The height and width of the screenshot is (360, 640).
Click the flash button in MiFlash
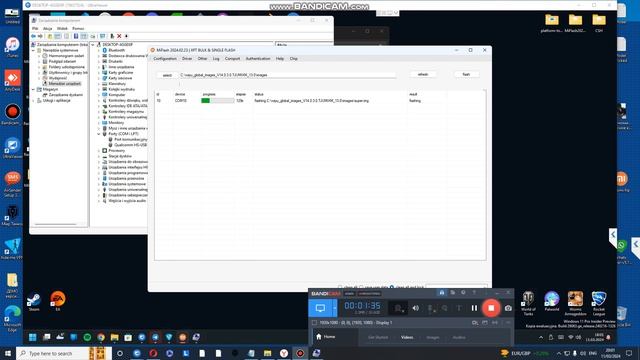click(x=466, y=74)
